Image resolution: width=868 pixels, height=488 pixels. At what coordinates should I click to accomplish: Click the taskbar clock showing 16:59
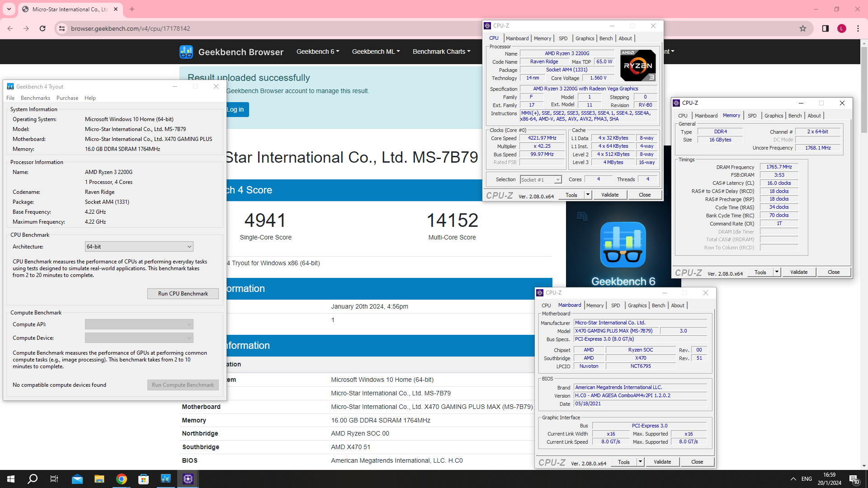click(x=829, y=479)
